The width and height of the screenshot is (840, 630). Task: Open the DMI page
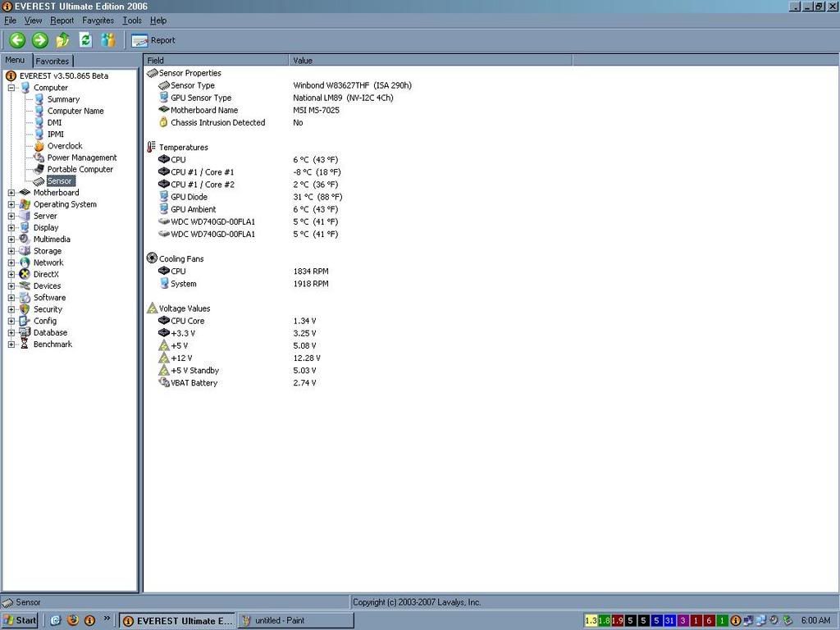point(55,123)
